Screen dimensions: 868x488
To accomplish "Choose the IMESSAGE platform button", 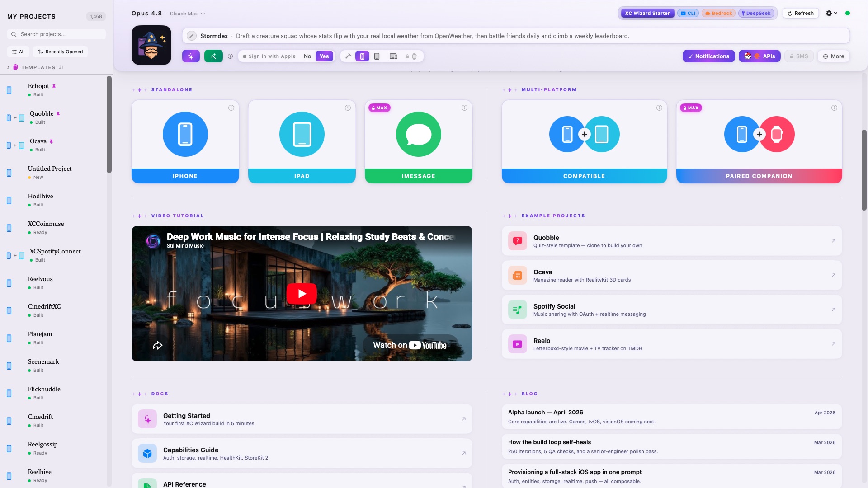I will point(419,176).
